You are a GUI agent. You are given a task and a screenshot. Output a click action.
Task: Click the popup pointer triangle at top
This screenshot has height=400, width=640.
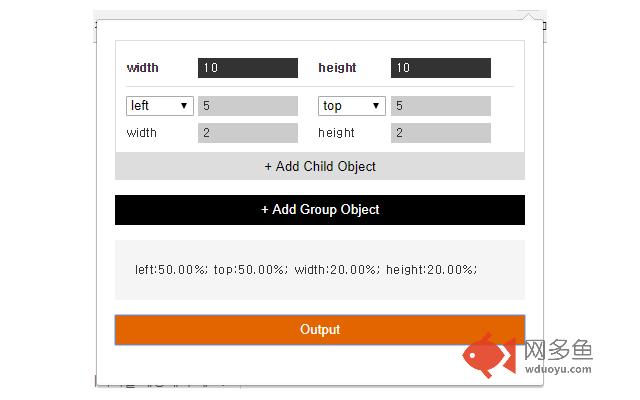point(529,16)
